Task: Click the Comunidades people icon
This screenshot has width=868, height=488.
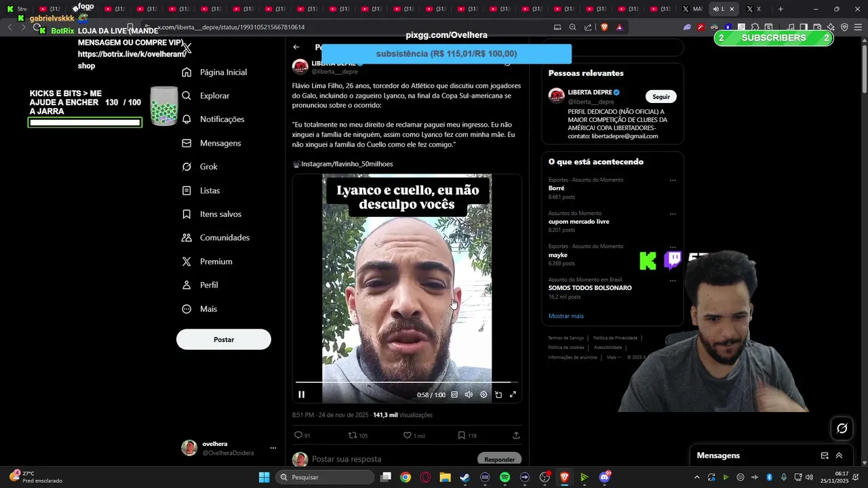Action: click(x=186, y=238)
